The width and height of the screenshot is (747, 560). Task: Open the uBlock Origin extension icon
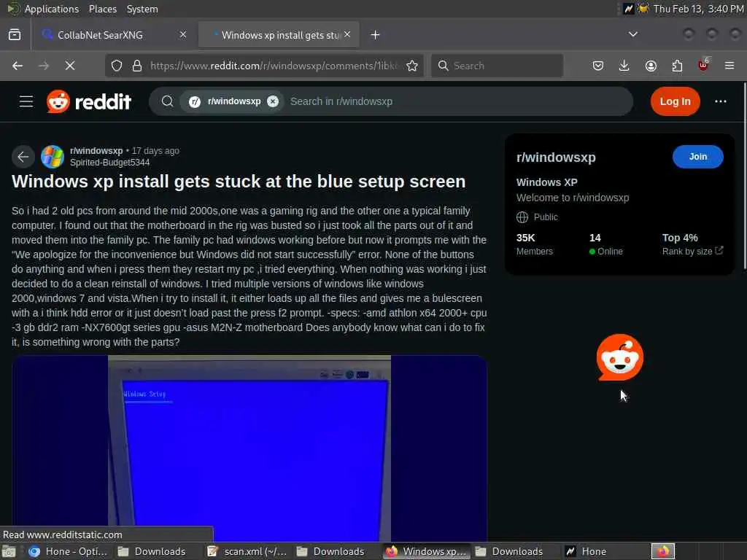point(704,65)
